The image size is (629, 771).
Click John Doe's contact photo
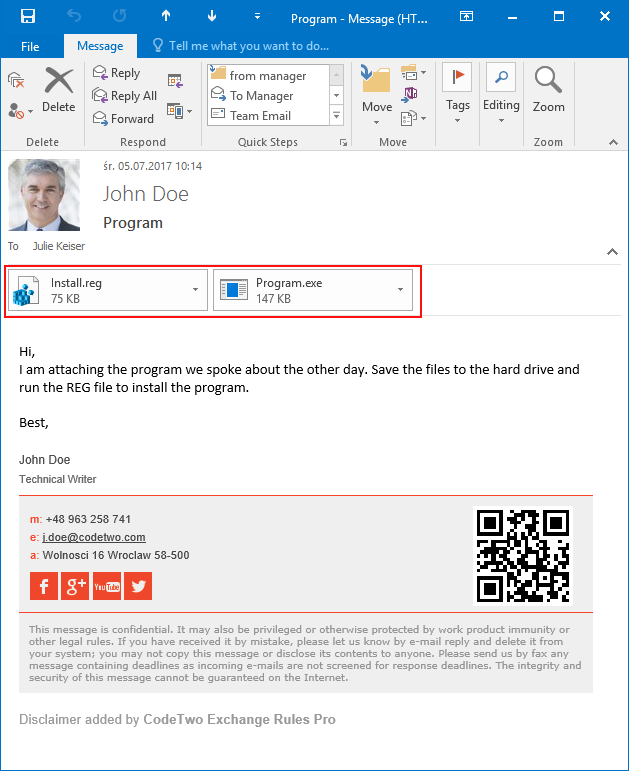pyautogui.click(x=44, y=195)
